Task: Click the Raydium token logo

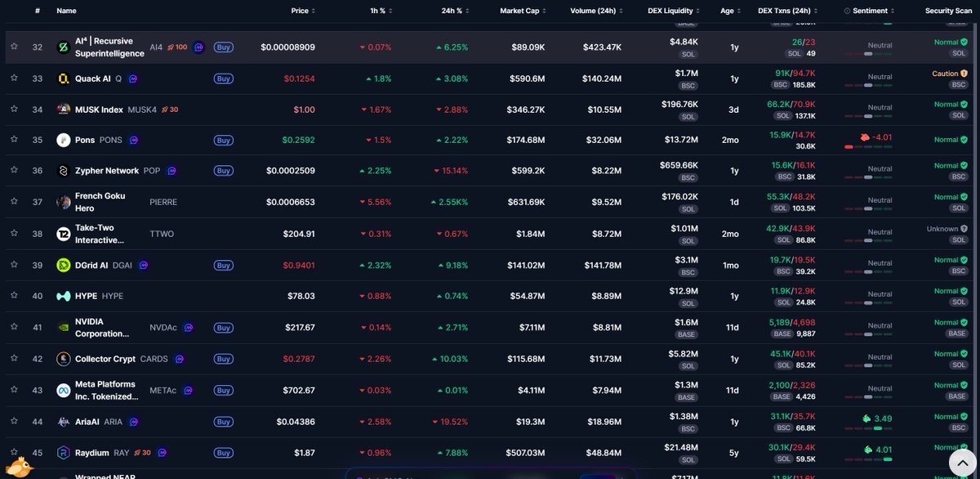Action: click(63, 452)
